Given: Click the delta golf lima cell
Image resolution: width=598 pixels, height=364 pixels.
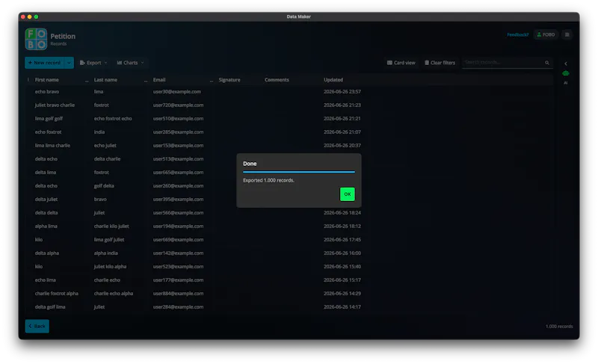Looking at the screenshot, I should pyautogui.click(x=50, y=307).
